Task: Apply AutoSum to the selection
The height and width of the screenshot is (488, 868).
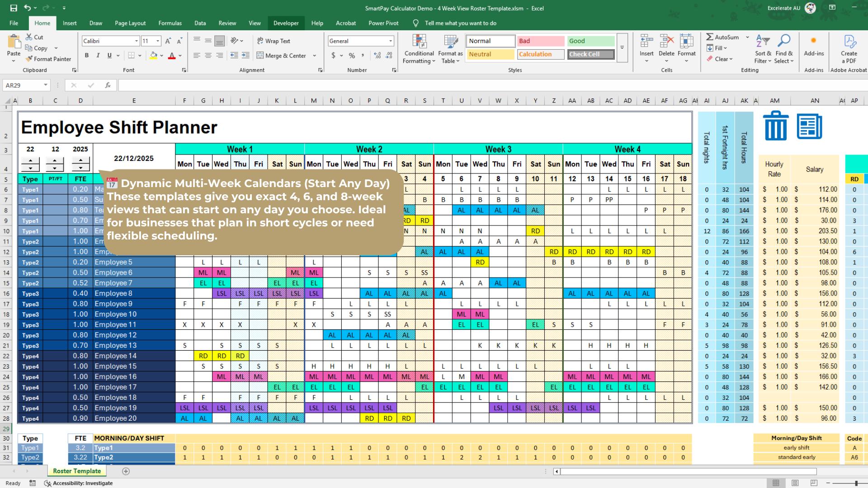Action: 723,37
